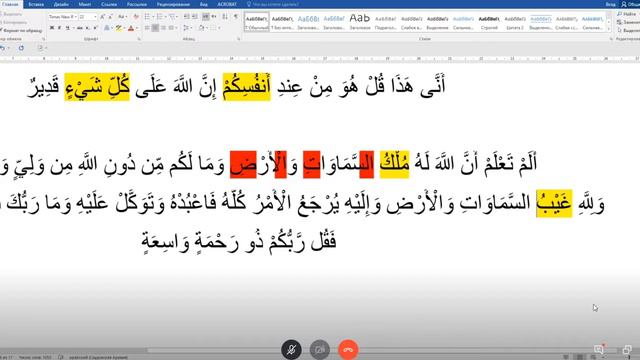Open the Вставка ribbon tab
Screen dimensions: 640x360
[36, 4]
